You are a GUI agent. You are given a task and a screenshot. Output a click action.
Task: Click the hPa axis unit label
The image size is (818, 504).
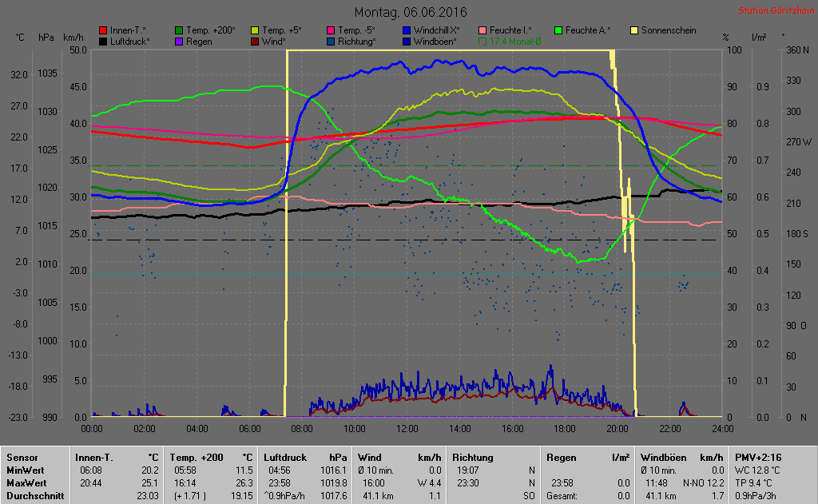pyautogui.click(x=46, y=38)
